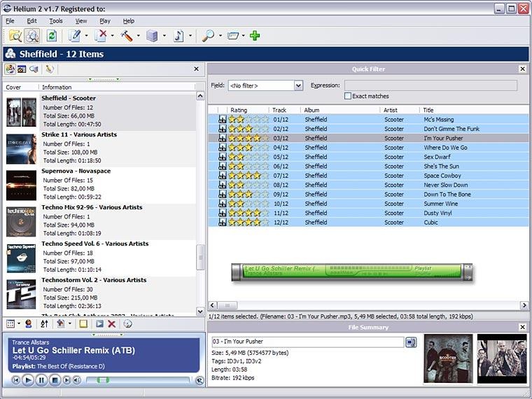Click the yellow note icon above player
532x399 pixels.
83,323
